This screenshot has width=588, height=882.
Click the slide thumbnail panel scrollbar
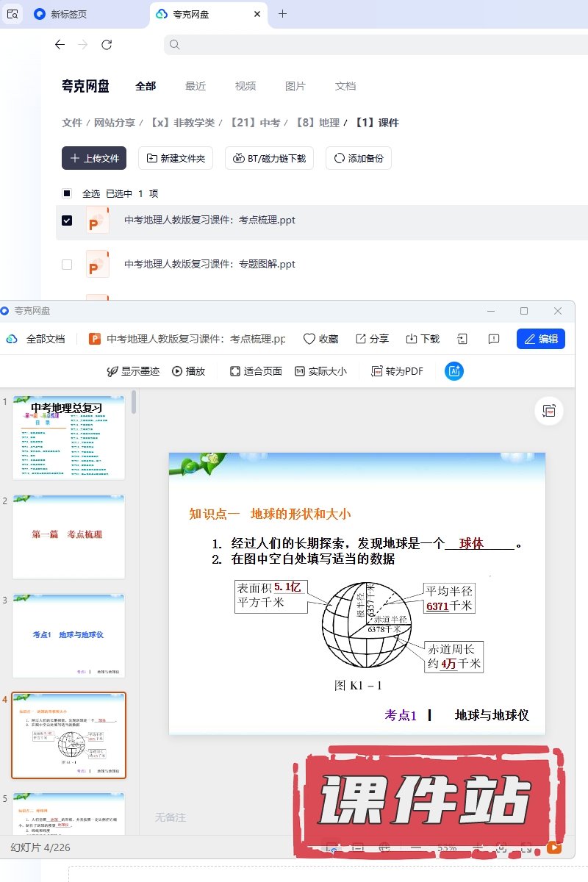(134, 403)
